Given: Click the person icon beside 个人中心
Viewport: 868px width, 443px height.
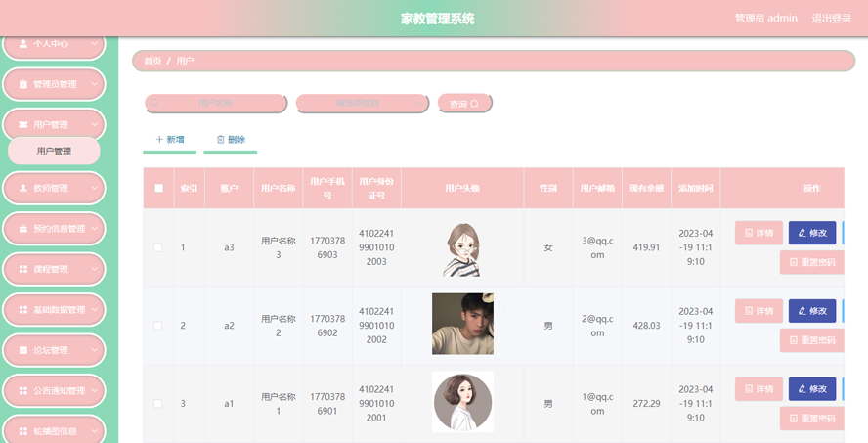Looking at the screenshot, I should pos(23,44).
